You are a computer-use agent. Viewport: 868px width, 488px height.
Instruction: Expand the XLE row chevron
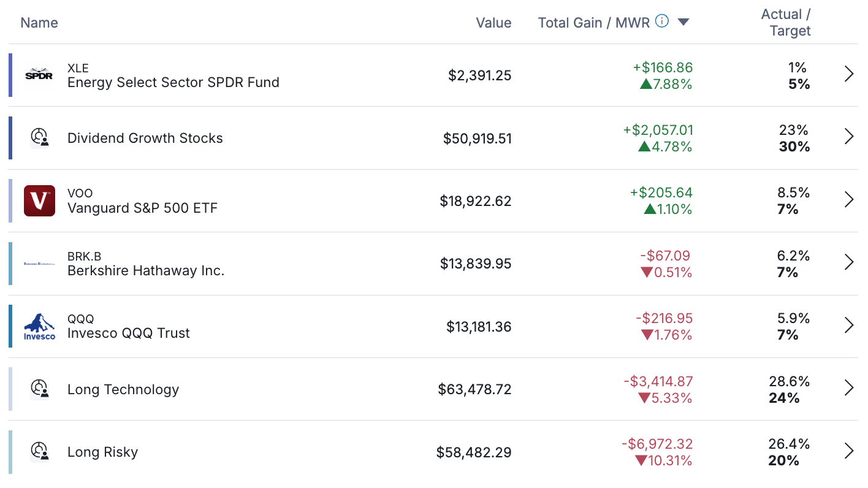[x=849, y=74]
